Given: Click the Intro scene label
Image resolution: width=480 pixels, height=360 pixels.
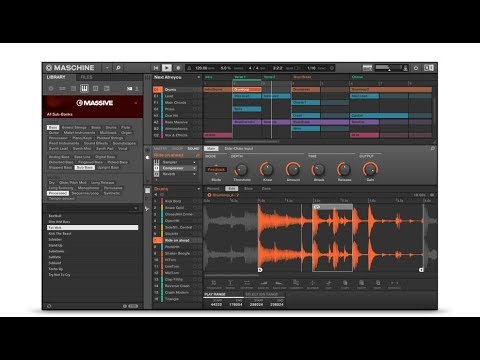Looking at the screenshot, I should 209,77.
